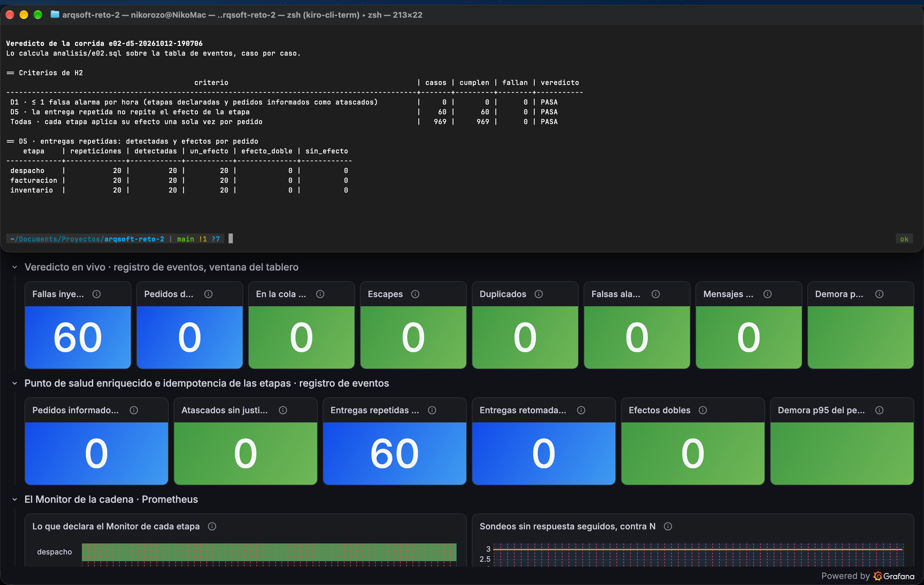Collapse El Monitor de la cadena row
924x585 pixels.
pos(15,499)
